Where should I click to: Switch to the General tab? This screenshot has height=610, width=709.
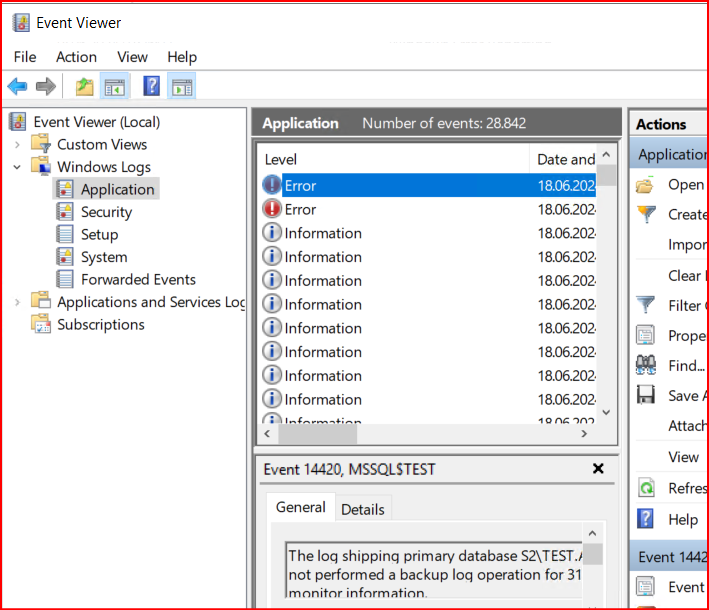pos(301,507)
